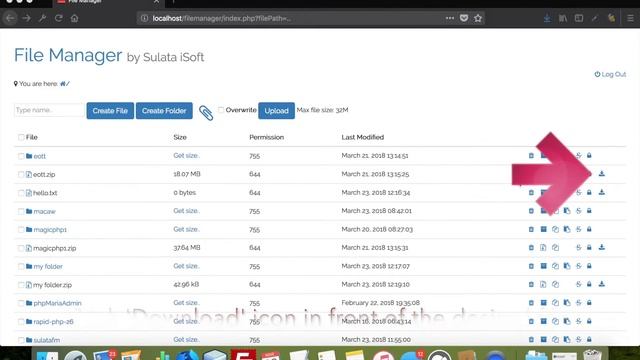Click Get size for the magicphp1 folder
This screenshot has height=360, width=640.
(x=186, y=229)
